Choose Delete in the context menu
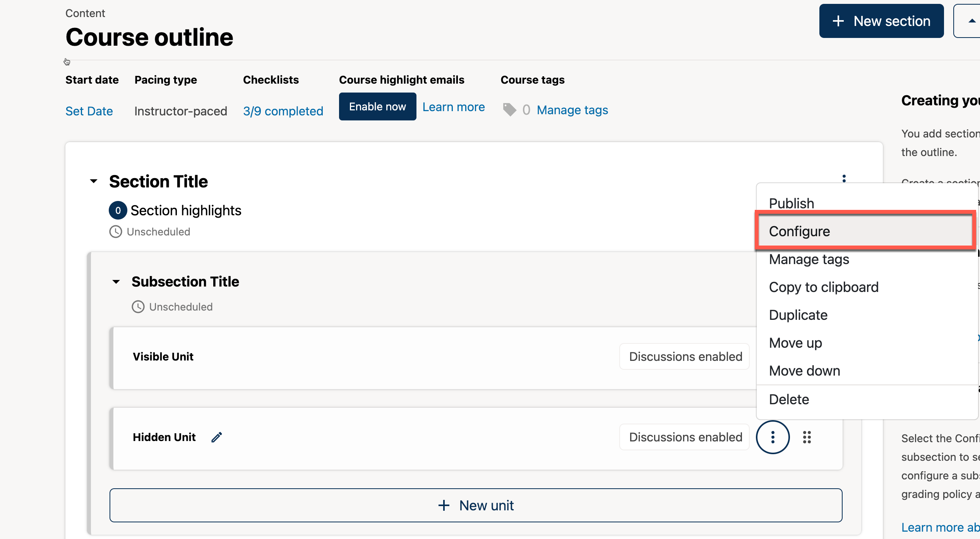Viewport: 980px width, 539px height. pos(789,399)
